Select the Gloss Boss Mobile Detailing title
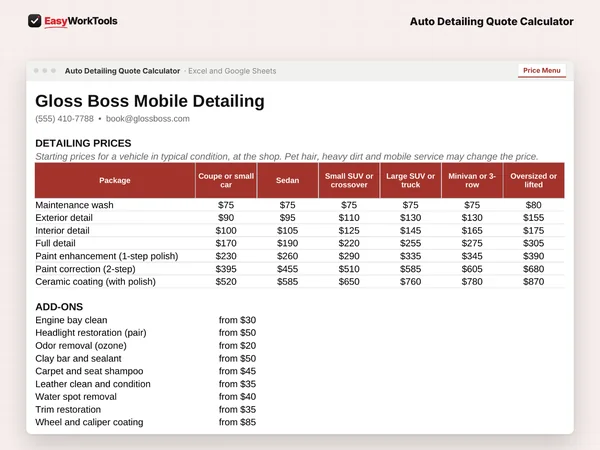The image size is (600, 450). pyautogui.click(x=150, y=101)
